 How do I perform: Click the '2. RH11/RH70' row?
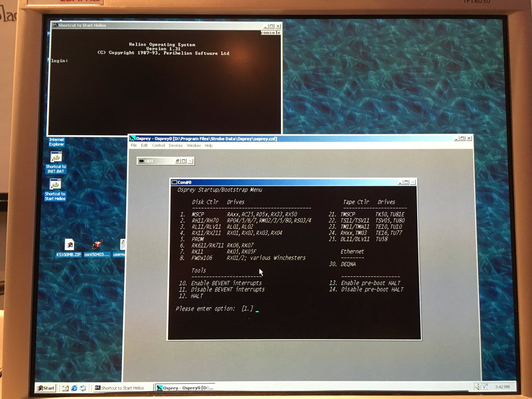pos(246,220)
